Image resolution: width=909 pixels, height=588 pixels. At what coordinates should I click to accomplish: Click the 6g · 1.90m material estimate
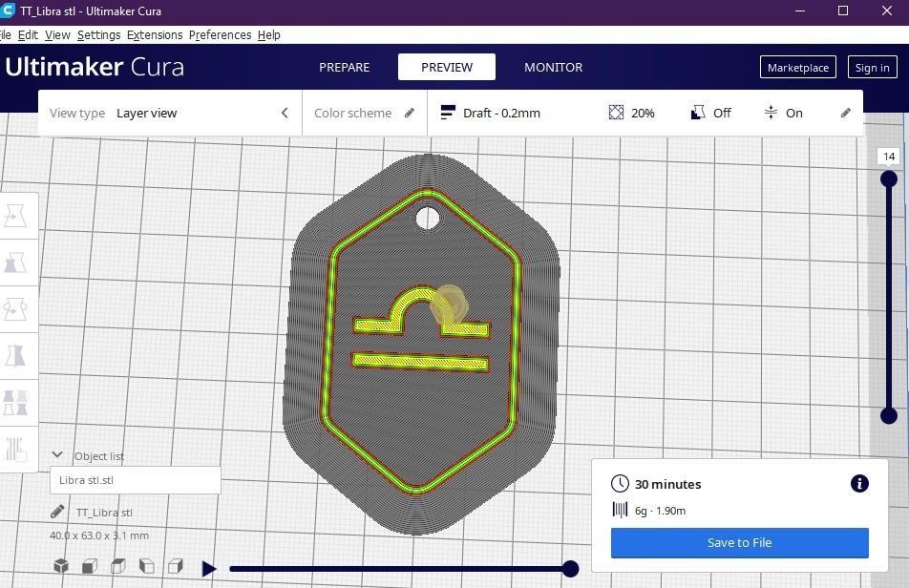pyautogui.click(x=660, y=511)
